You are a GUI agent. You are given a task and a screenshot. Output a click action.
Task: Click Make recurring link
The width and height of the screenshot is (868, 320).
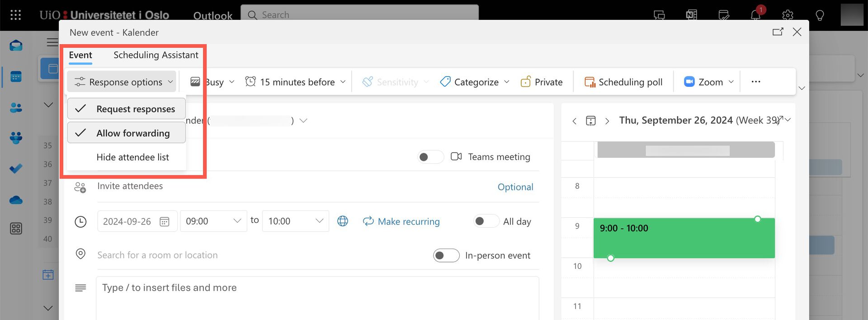coord(401,221)
